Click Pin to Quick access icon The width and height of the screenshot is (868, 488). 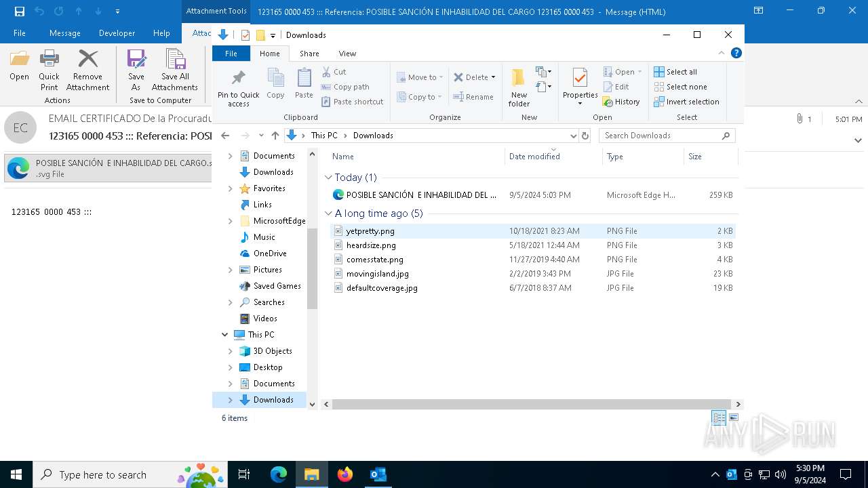click(x=238, y=87)
